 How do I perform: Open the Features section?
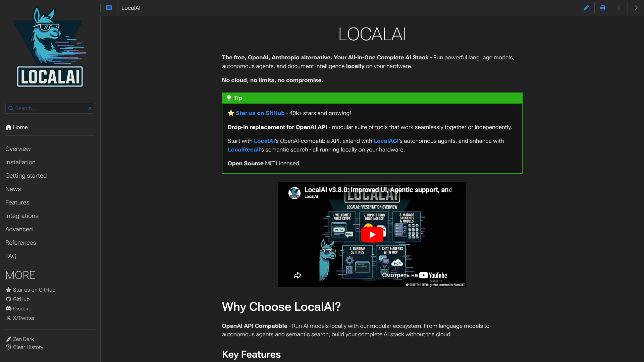[17, 202]
